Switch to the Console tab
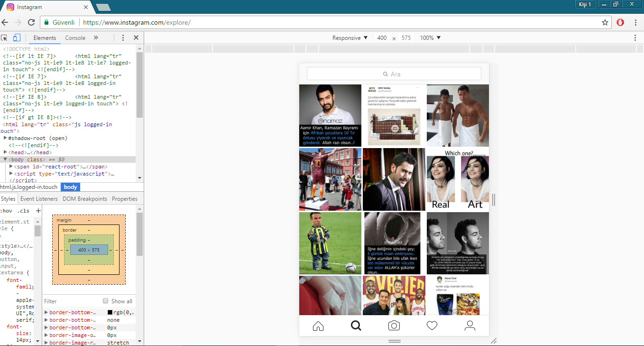This screenshot has height=346, width=644. tap(75, 38)
